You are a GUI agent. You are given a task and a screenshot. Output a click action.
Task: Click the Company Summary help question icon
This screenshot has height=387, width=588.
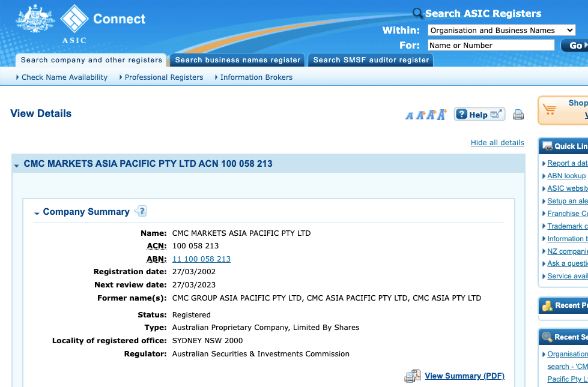[141, 211]
